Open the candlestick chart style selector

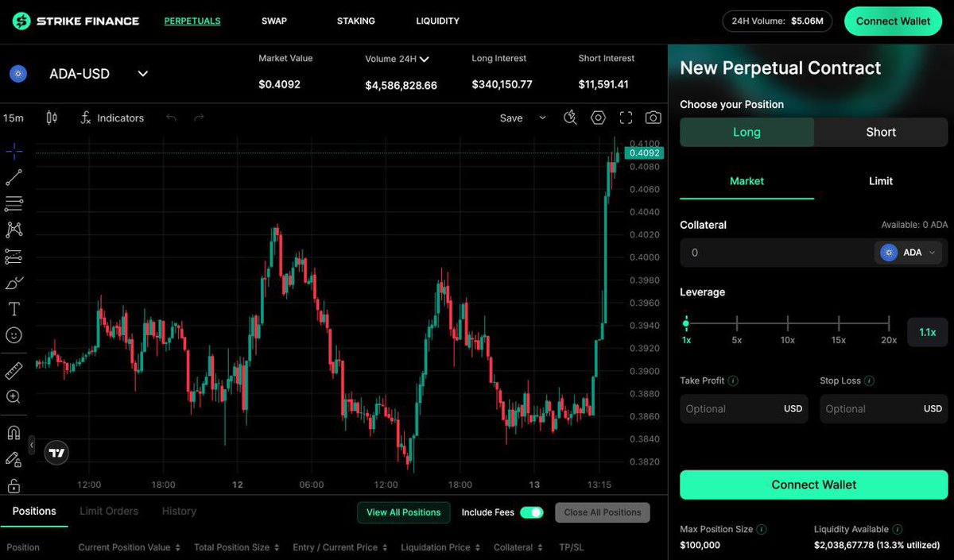[x=52, y=118]
